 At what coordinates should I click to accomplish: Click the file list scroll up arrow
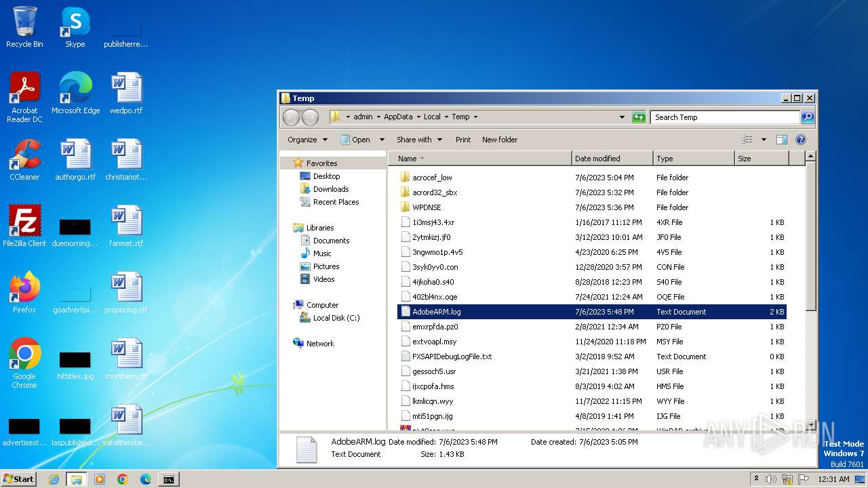coord(810,157)
